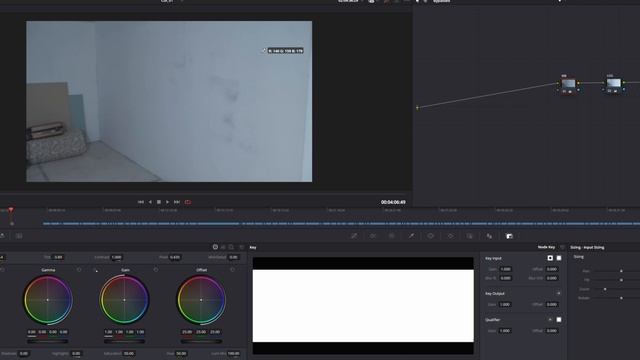This screenshot has height=360, width=640.
Task: Reset the Gain wheel
Action: (156, 270)
